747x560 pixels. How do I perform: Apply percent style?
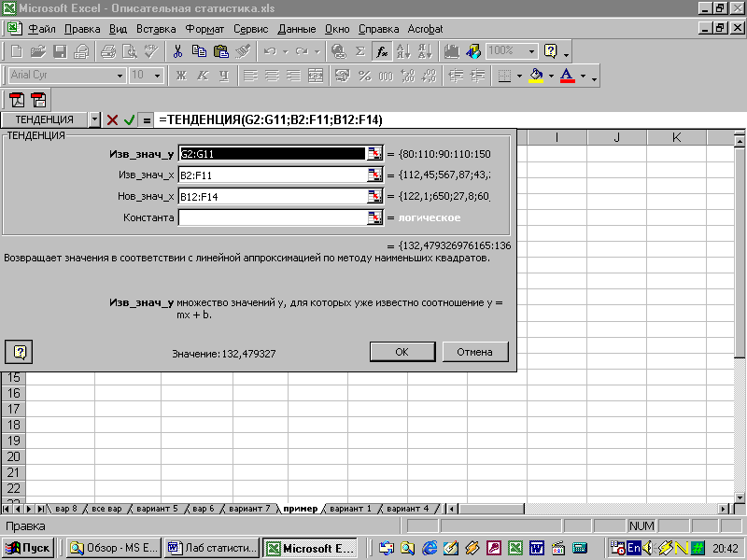364,76
